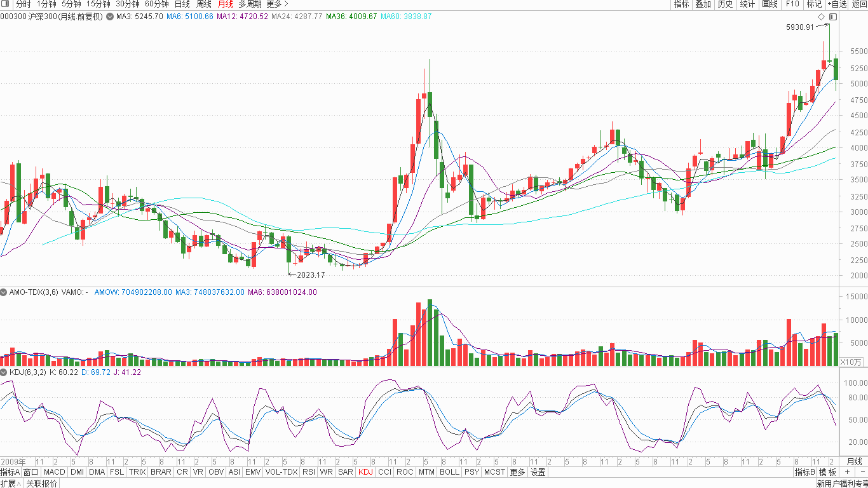
Task: Select the 1分钟 period
Action: click(46, 4)
